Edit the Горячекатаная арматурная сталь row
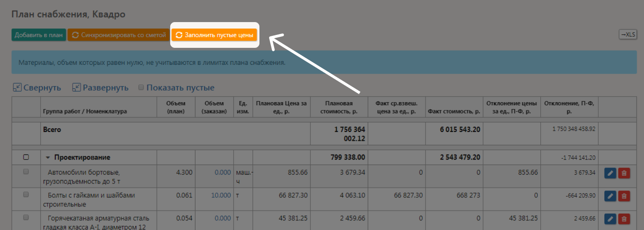This screenshot has height=230, width=644. click(610, 219)
